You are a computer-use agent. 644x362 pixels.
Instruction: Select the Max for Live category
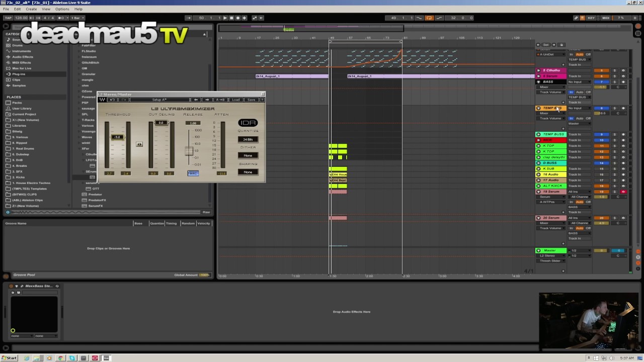pyautogui.click(x=22, y=68)
